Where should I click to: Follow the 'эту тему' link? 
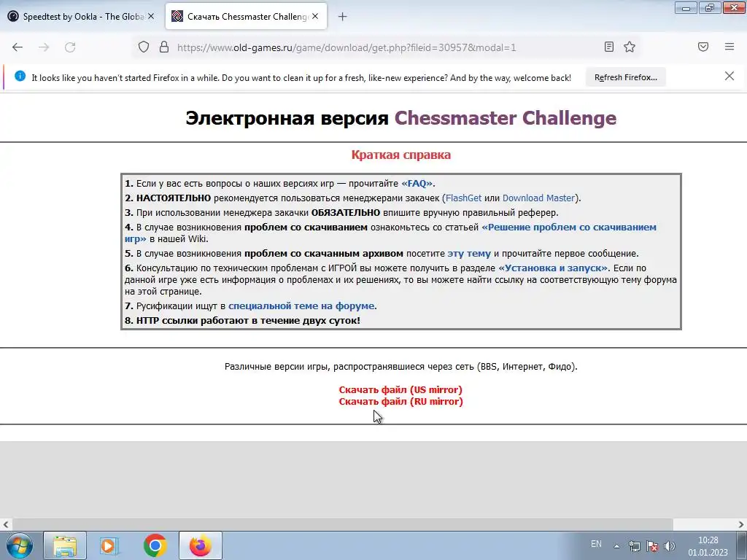[469, 253]
